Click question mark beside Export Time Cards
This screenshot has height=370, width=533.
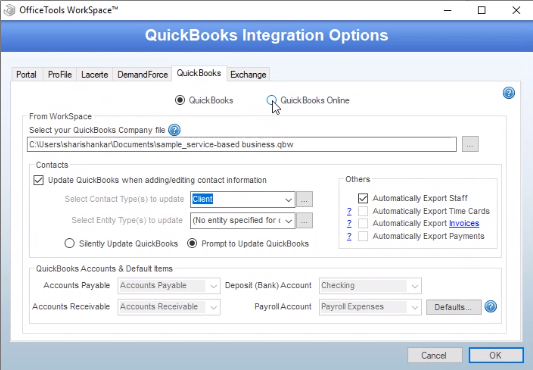coord(349,211)
